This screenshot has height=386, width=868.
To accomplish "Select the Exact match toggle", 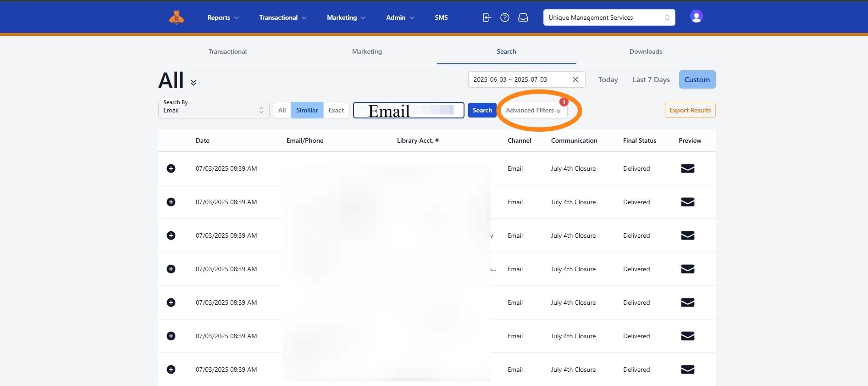I will click(336, 110).
